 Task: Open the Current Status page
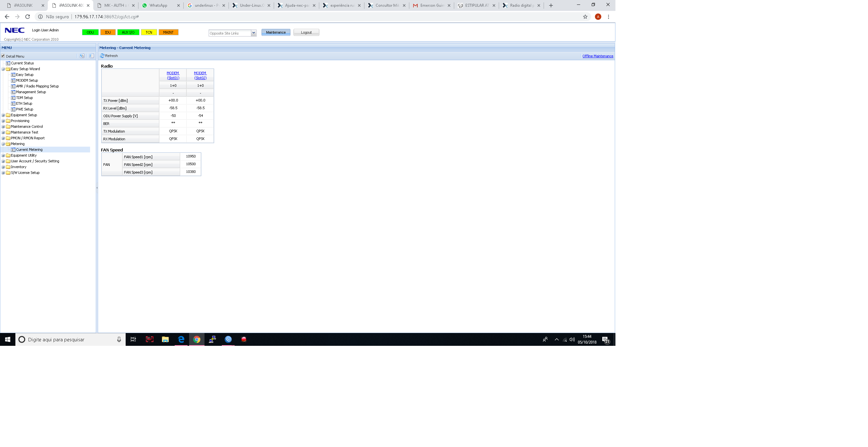[x=22, y=63]
